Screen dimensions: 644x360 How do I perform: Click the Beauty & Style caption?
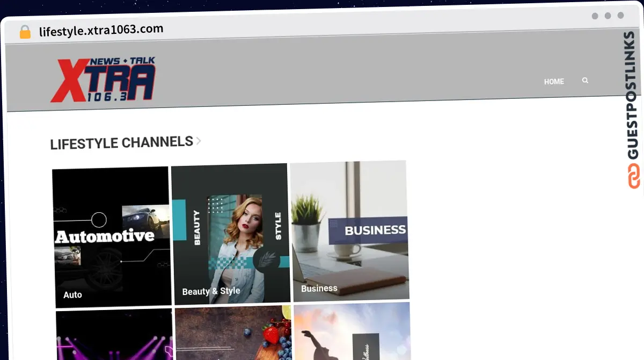click(x=211, y=291)
